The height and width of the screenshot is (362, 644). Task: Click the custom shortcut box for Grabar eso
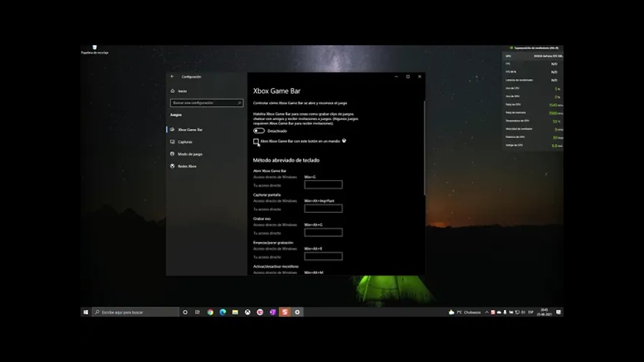tap(323, 232)
